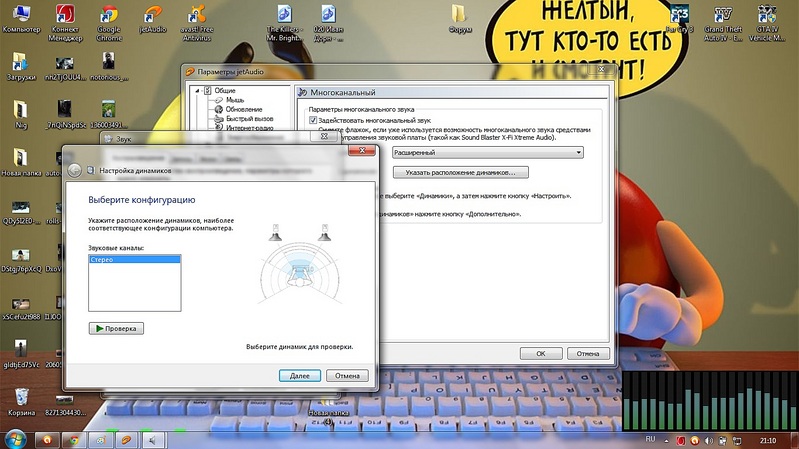Click the right speaker in the diagram
This screenshot has width=799, height=449.
coord(324,235)
